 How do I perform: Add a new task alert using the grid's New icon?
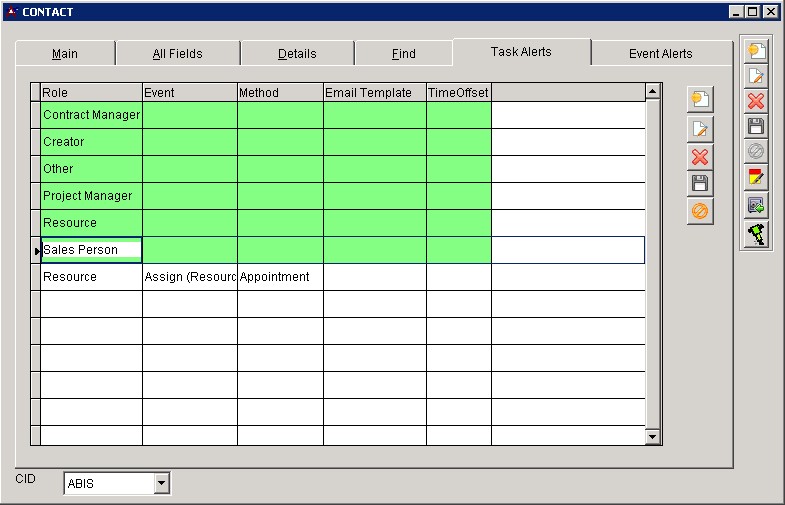point(700,100)
